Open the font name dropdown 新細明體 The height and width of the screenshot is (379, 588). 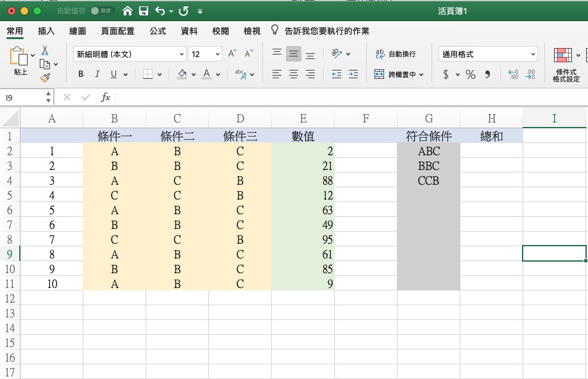point(129,55)
